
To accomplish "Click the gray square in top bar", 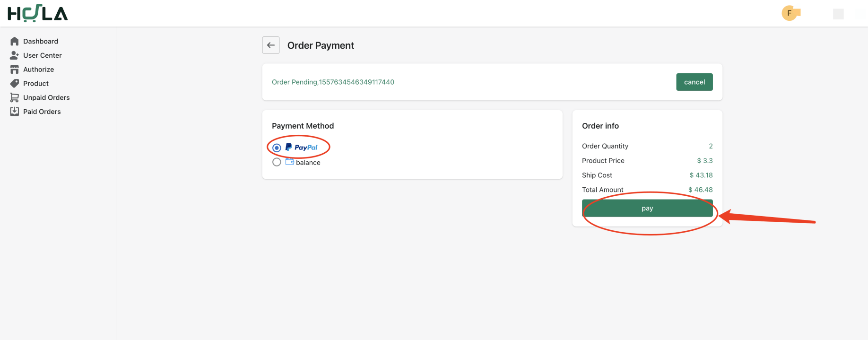I will 838,14.
